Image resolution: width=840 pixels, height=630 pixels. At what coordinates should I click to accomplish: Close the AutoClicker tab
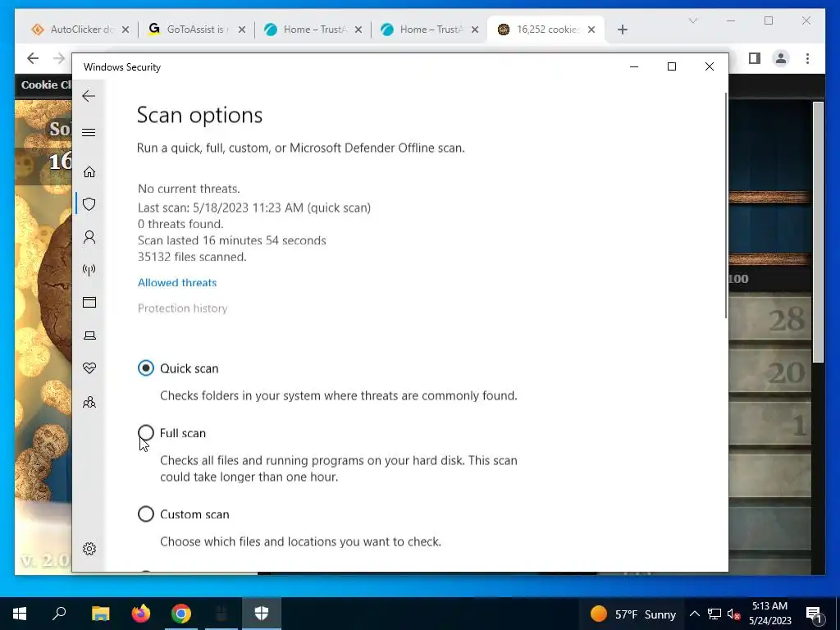(x=126, y=30)
